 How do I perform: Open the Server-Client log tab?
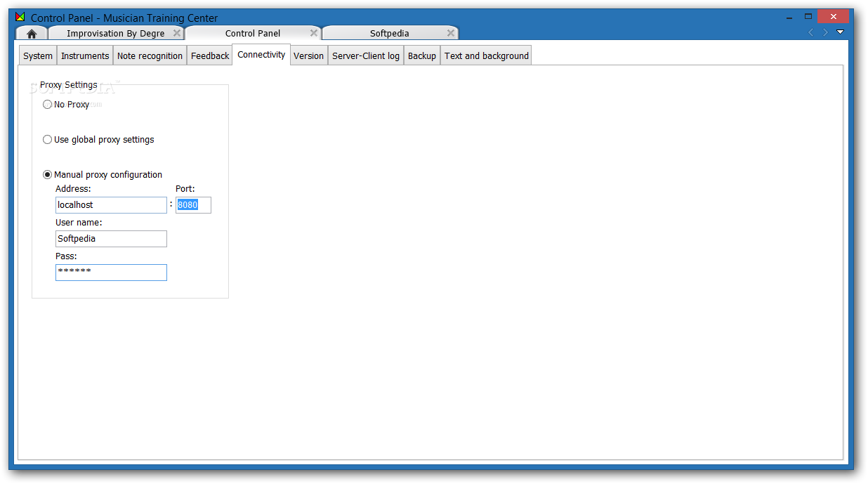coord(366,56)
